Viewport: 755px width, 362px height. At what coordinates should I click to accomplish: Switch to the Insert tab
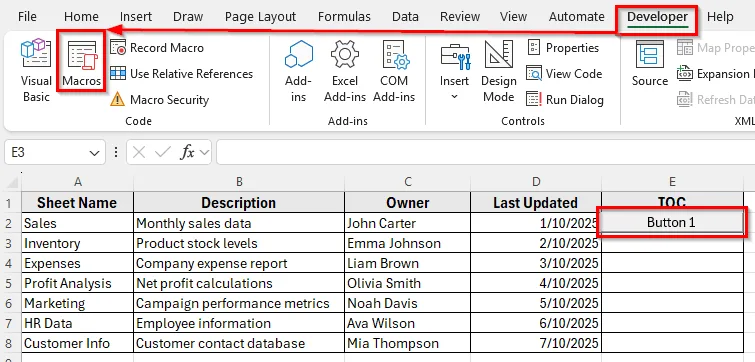click(136, 16)
